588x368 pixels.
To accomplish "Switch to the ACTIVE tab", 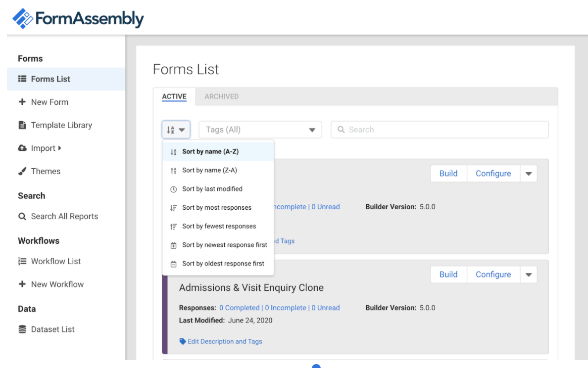I will coord(174,96).
